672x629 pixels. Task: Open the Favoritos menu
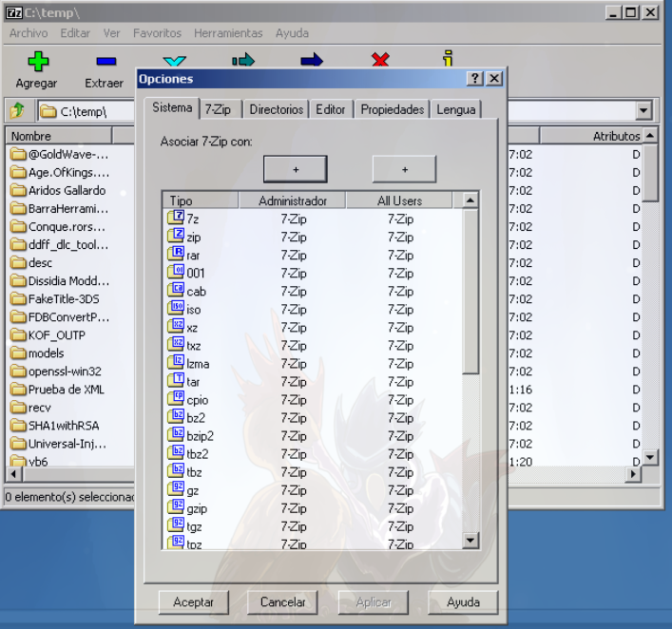157,33
